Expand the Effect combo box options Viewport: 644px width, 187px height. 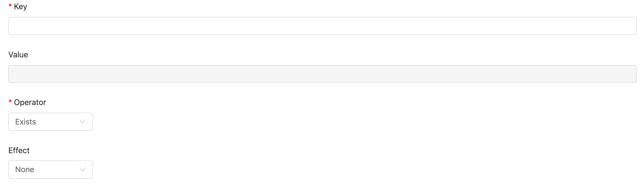[50, 170]
